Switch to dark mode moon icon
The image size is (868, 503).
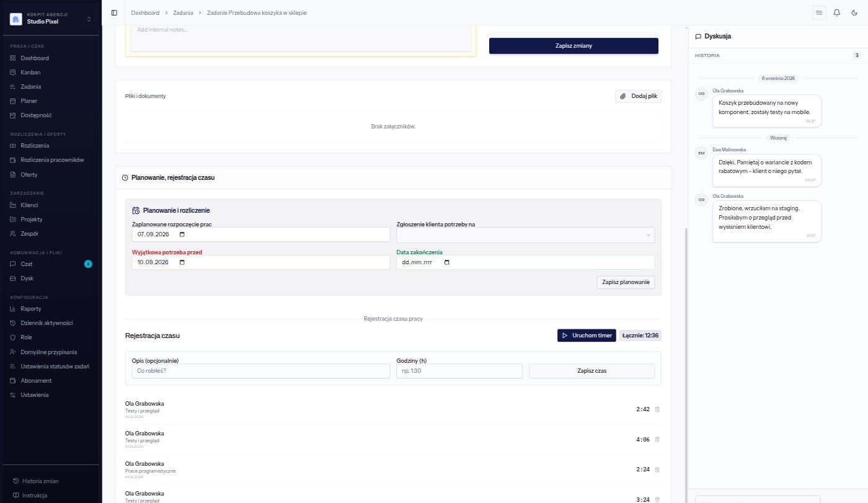854,12
